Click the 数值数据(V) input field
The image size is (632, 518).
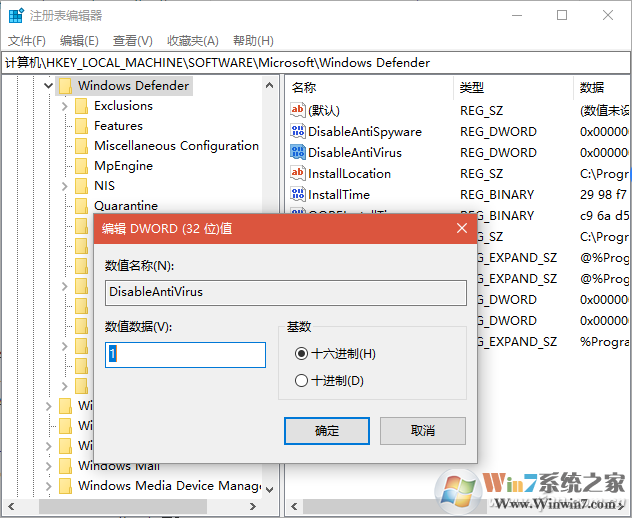(x=185, y=355)
